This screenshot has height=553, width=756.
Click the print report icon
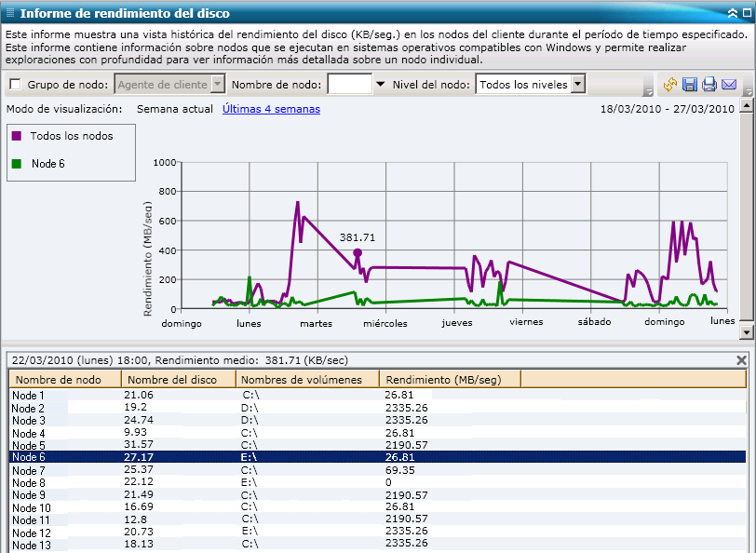click(709, 85)
